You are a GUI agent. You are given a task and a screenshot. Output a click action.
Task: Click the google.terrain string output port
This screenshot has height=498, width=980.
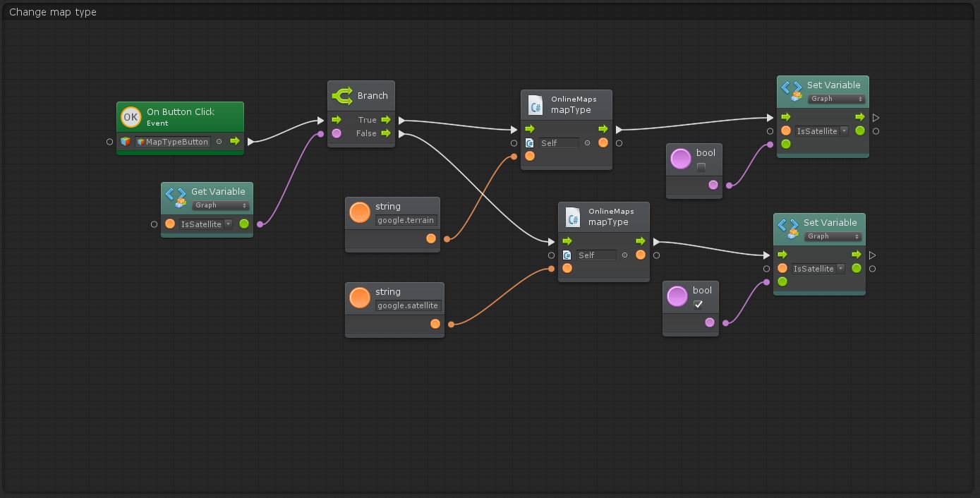[x=431, y=238]
